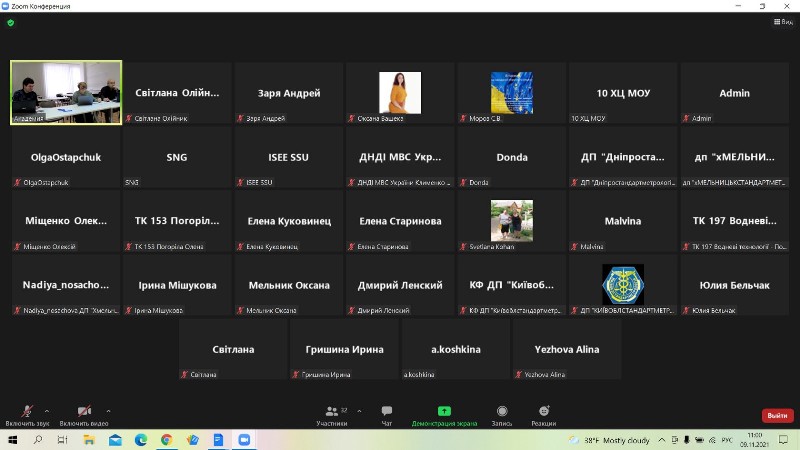
Task: Open the Zoom app in taskbar
Action: pyautogui.click(x=243, y=439)
